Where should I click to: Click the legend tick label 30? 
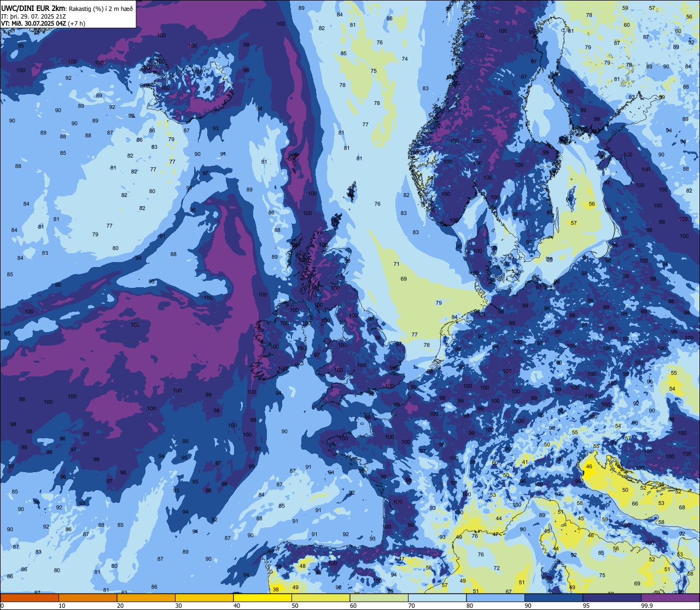(178, 606)
